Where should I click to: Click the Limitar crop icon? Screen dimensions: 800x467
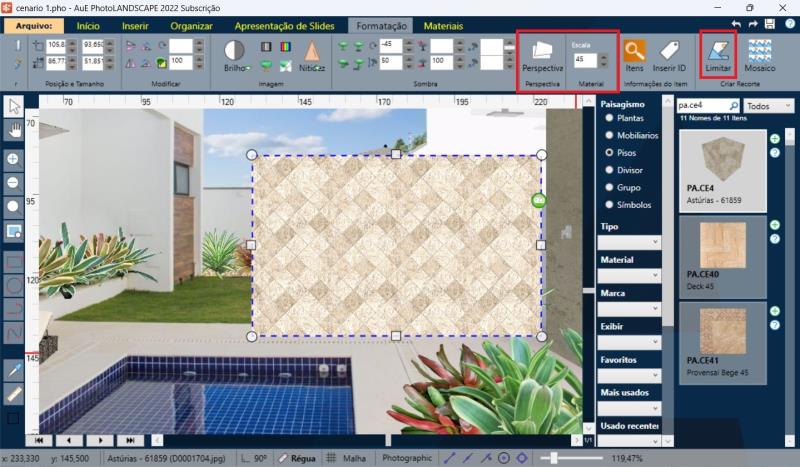(718, 50)
